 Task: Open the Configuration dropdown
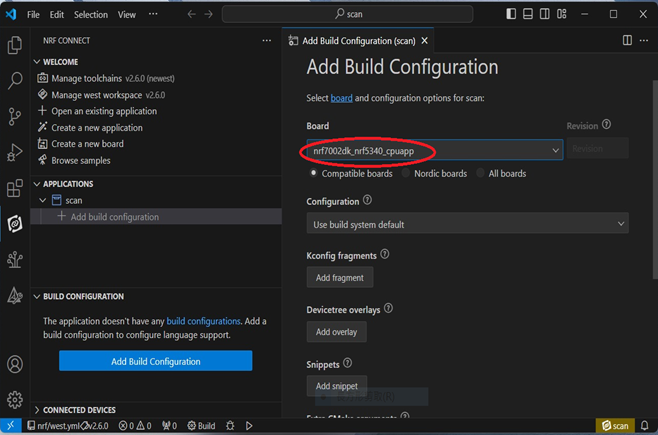click(467, 224)
